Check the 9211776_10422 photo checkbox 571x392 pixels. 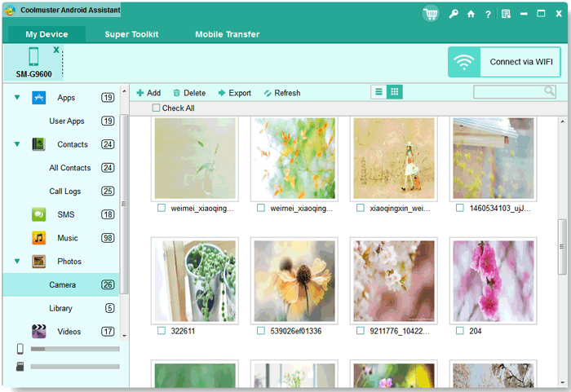pos(361,331)
